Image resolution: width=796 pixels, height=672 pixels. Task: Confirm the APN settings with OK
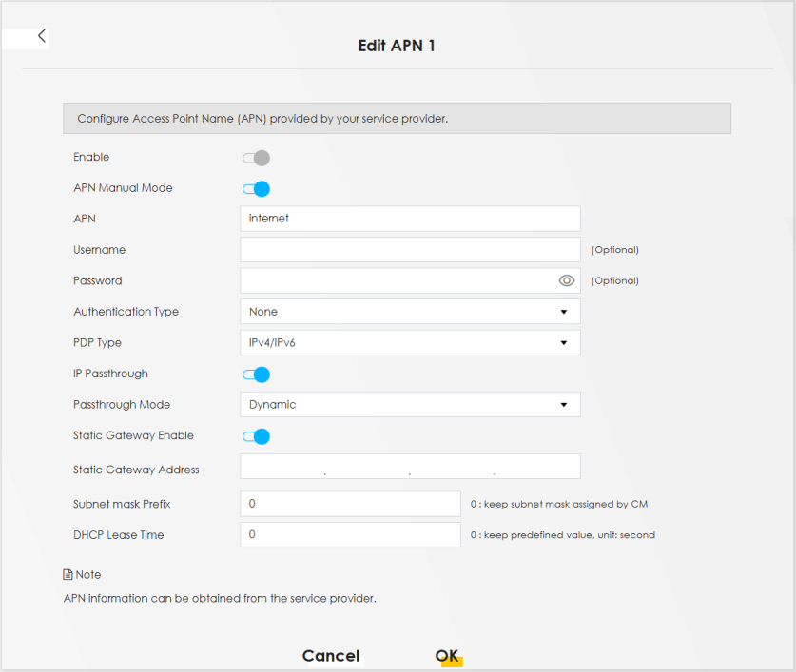447,656
